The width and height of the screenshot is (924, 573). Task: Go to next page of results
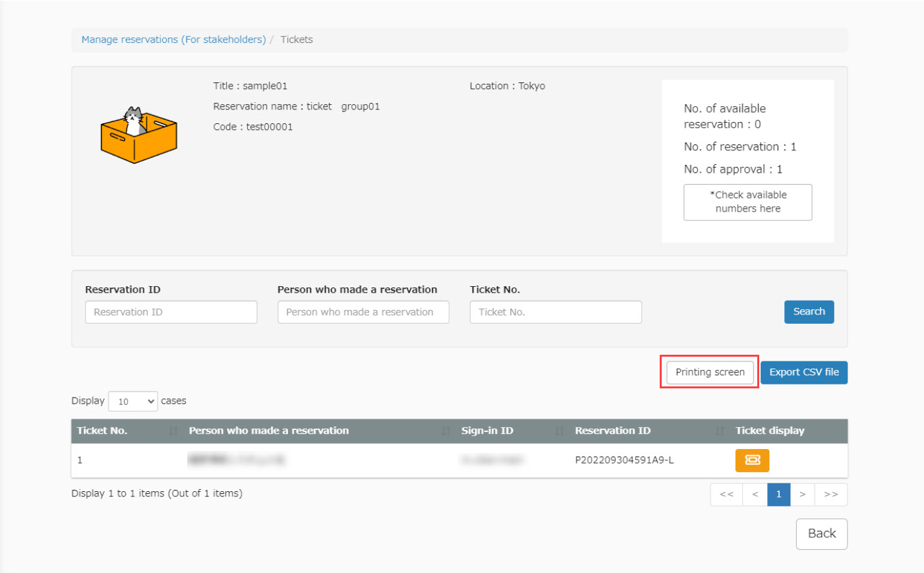pos(802,495)
